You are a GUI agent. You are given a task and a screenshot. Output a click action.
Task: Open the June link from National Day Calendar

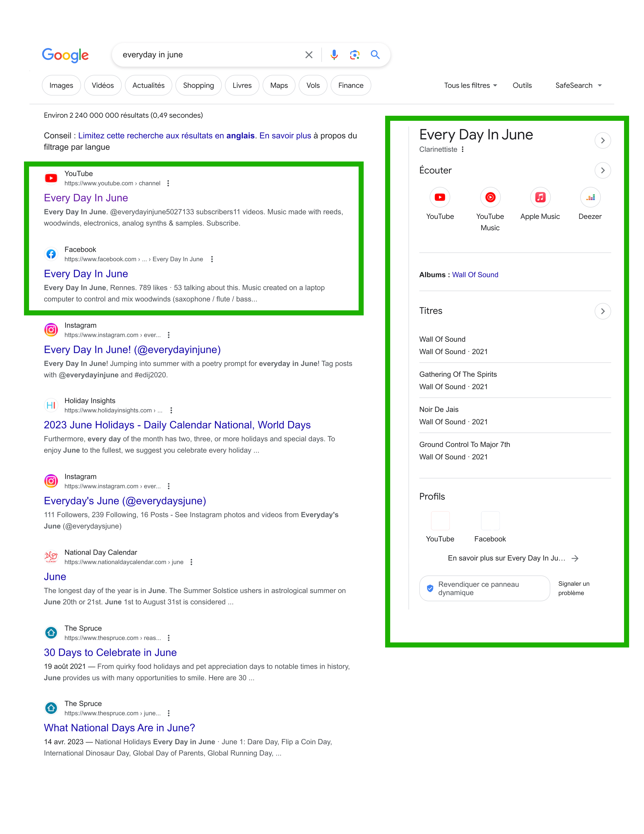55,577
